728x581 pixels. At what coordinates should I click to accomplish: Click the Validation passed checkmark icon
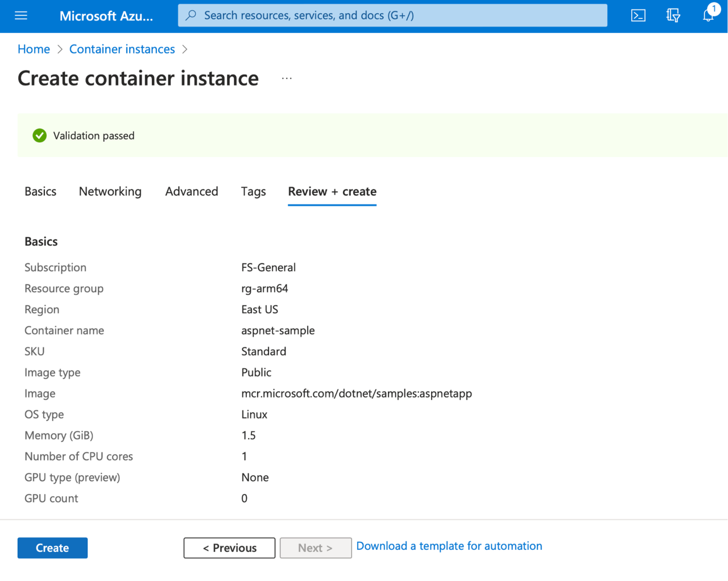click(x=39, y=135)
